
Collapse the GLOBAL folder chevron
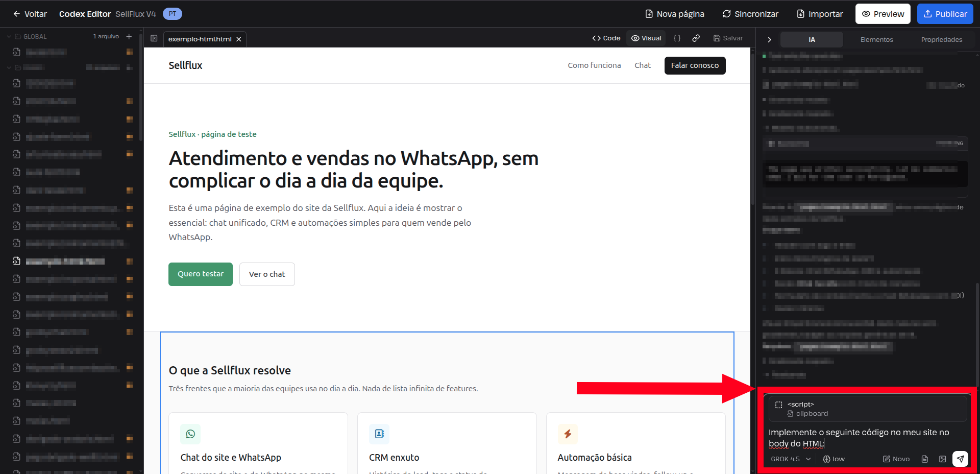[x=9, y=37]
